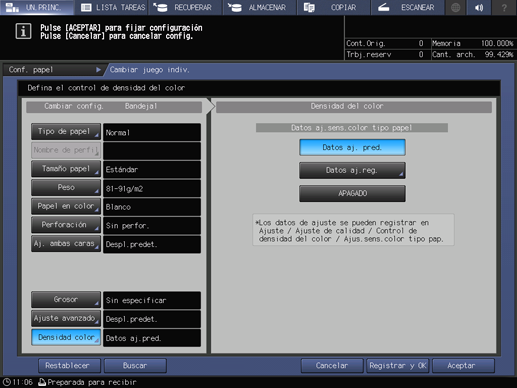Click the Conf. papel breadcrumb
The width and height of the screenshot is (517, 388).
(x=54, y=70)
